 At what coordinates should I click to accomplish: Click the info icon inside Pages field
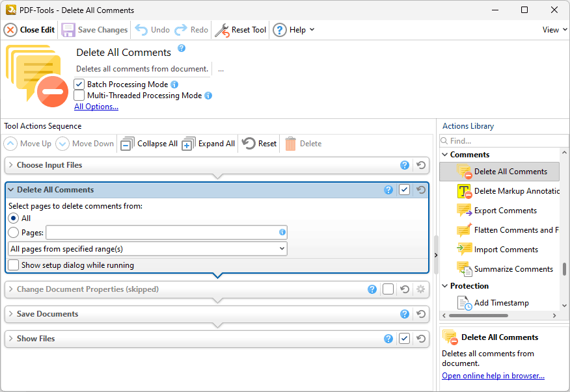282,232
